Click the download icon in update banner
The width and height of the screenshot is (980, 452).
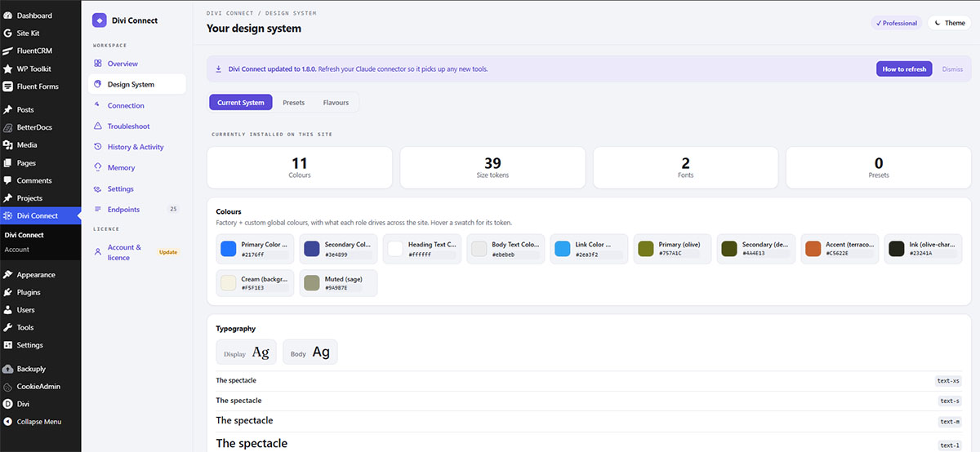[218, 69]
